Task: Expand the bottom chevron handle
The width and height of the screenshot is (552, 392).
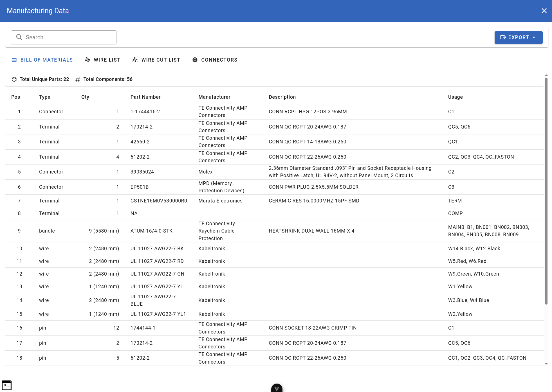Action: click(277, 388)
